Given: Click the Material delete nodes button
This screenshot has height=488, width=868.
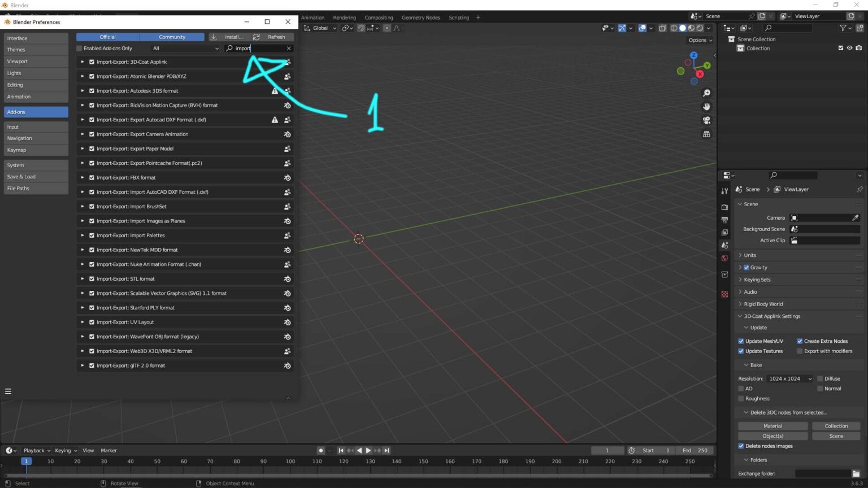Looking at the screenshot, I should coord(772,426).
